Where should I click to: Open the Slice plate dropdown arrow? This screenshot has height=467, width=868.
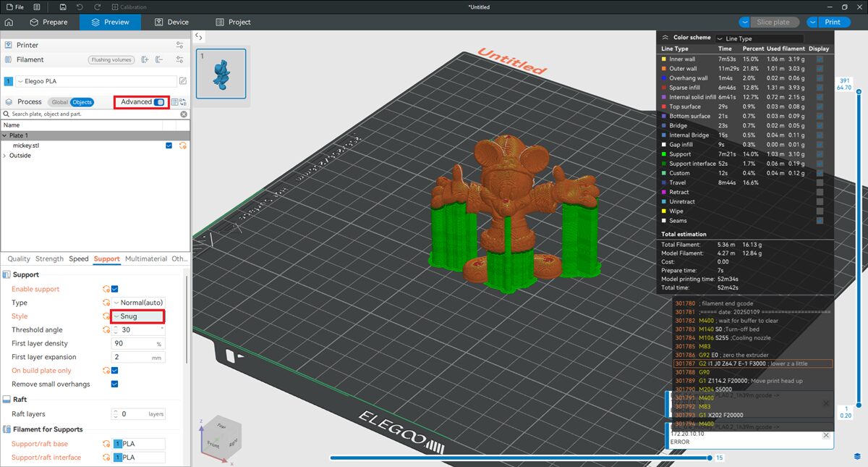tap(745, 22)
